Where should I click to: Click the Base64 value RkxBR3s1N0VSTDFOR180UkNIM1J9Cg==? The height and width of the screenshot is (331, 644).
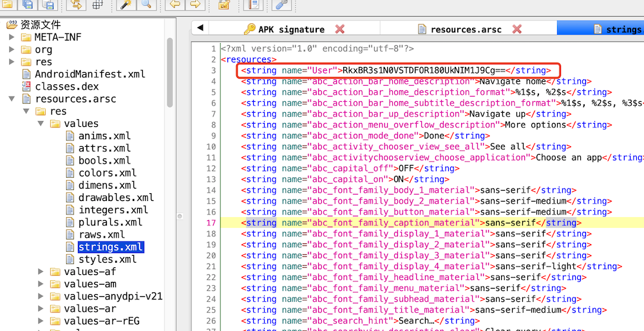tap(424, 70)
